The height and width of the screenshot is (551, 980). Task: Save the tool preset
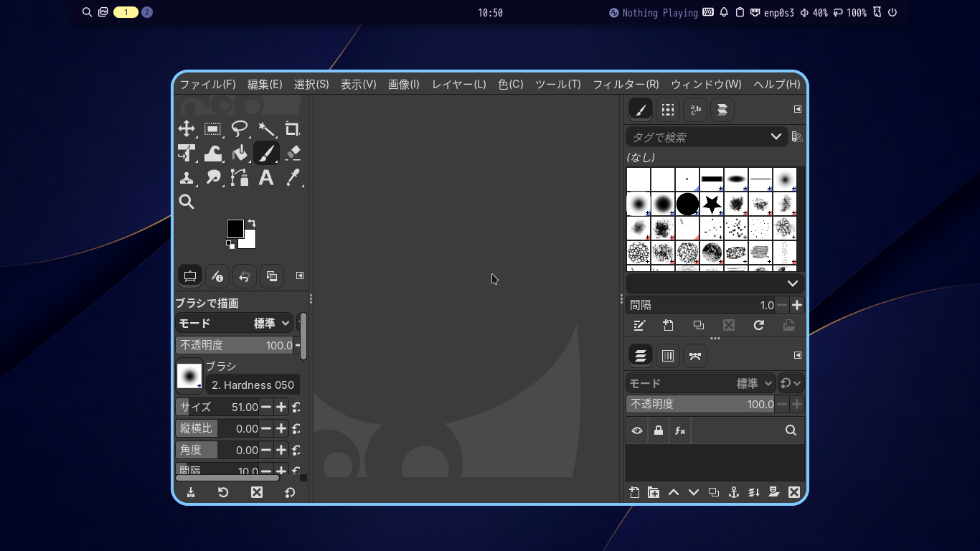191,492
